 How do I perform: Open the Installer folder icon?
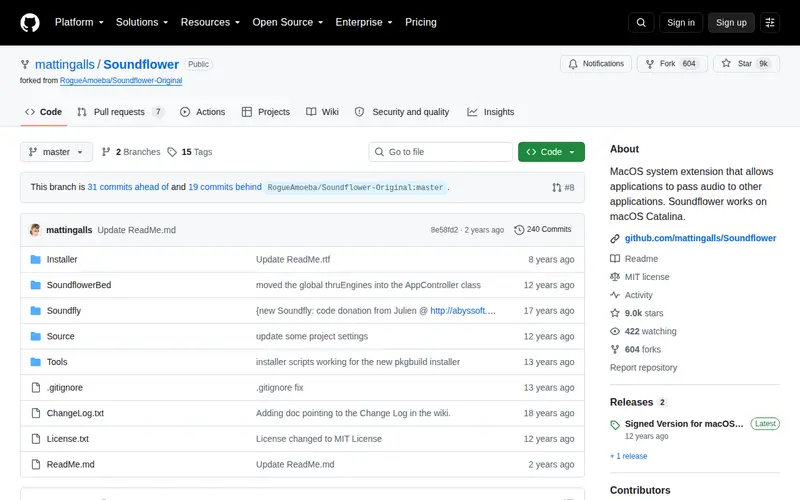click(x=36, y=259)
